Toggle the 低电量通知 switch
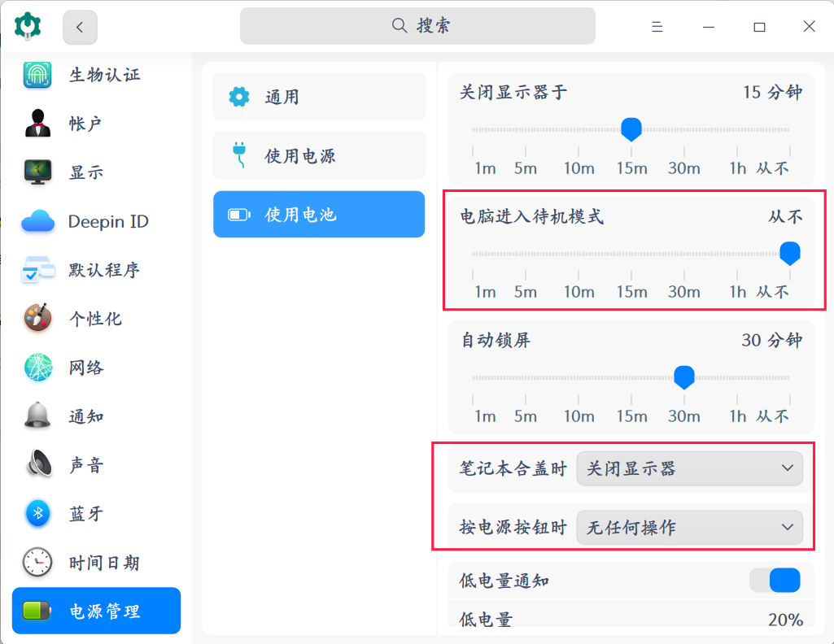The width and height of the screenshot is (834, 644). 775,581
